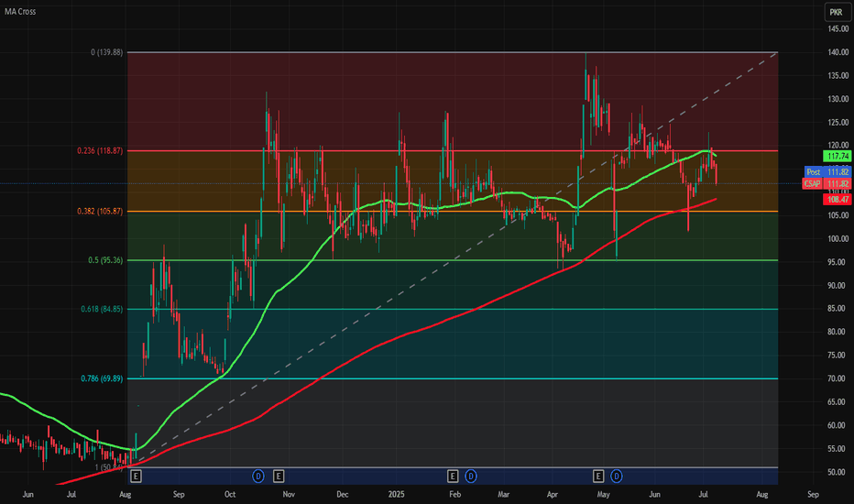
Task: Click the Mar label on time axis
Action: [503, 495]
